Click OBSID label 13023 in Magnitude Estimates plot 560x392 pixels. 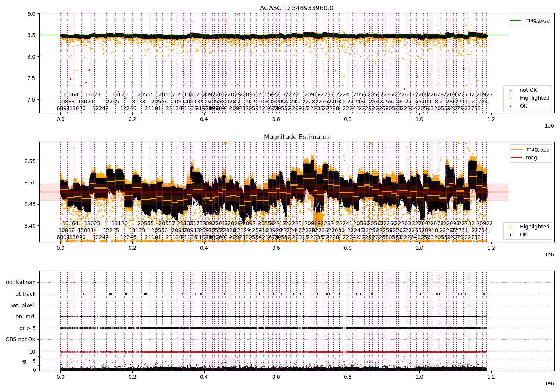tap(93, 224)
